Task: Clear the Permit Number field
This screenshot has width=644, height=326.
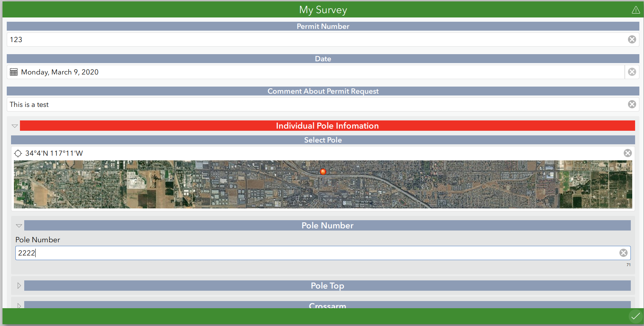Action: click(632, 40)
